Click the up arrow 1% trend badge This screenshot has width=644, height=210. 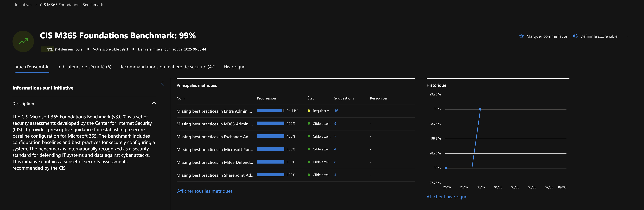[47, 49]
